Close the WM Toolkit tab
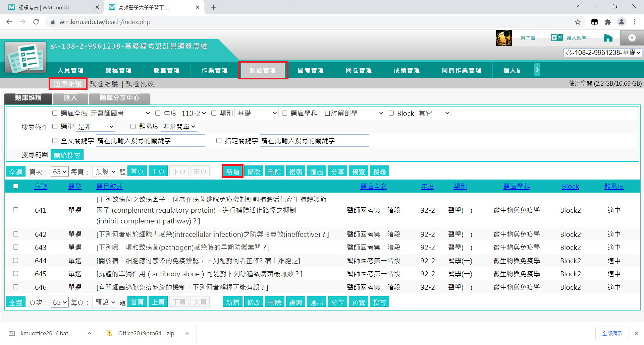Viewport: 644px width, 345px height. (97, 7)
